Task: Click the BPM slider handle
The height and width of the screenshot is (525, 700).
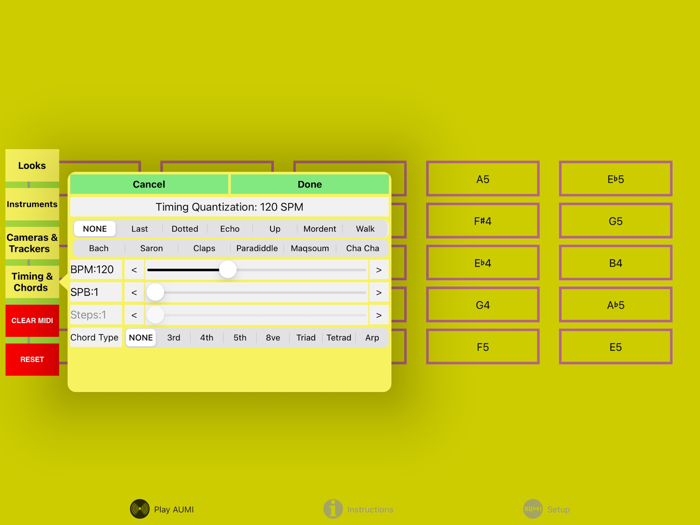Action: tap(228, 270)
